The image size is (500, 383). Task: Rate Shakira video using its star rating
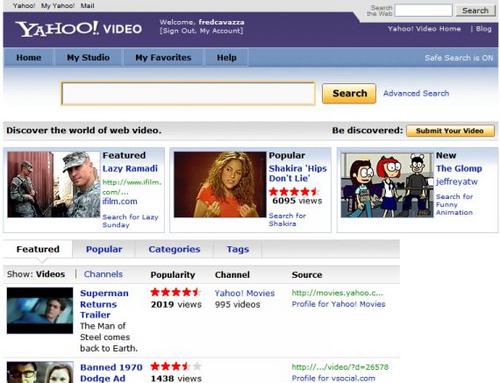(293, 192)
